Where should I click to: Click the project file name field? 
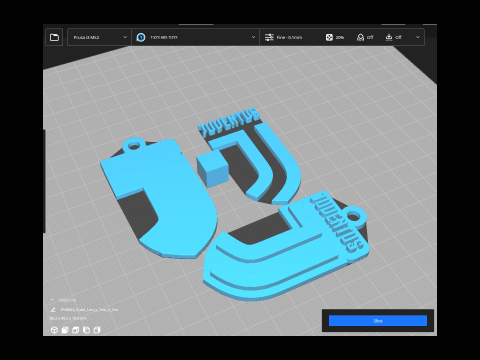pyautogui.click(x=89, y=310)
